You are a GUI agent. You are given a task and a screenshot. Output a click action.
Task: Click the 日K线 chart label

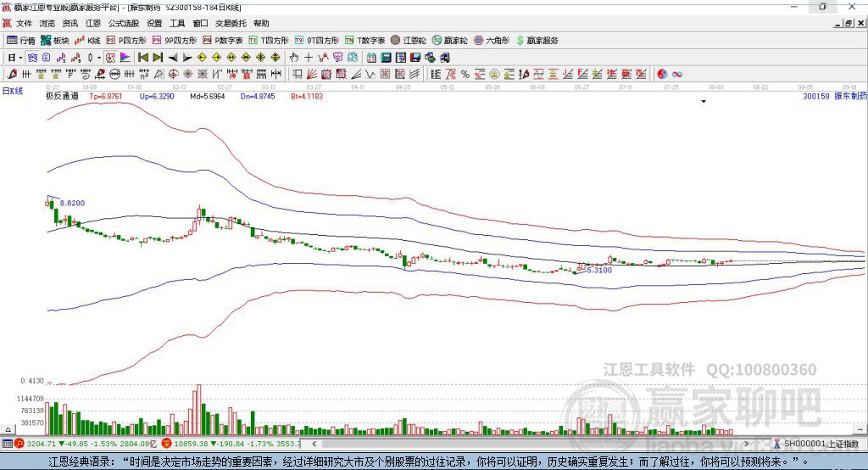(13, 91)
